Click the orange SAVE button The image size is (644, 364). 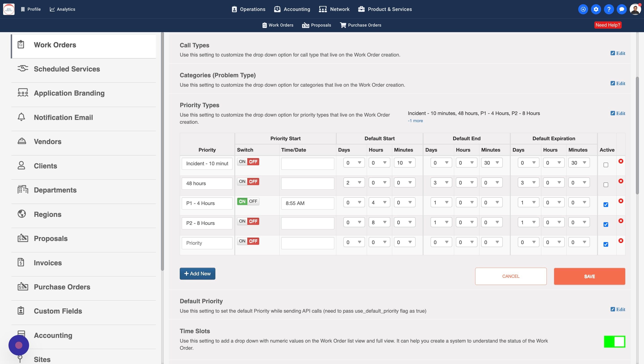click(x=589, y=276)
